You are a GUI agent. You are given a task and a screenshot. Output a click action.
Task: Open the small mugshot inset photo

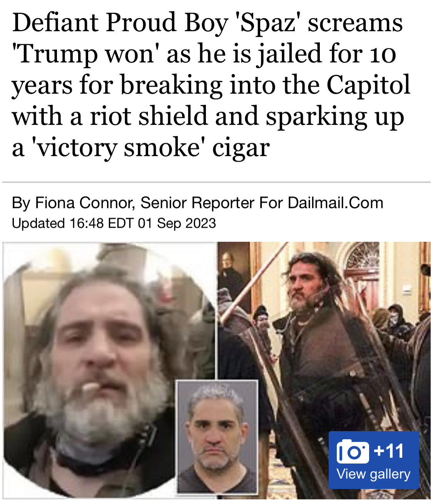point(217,437)
